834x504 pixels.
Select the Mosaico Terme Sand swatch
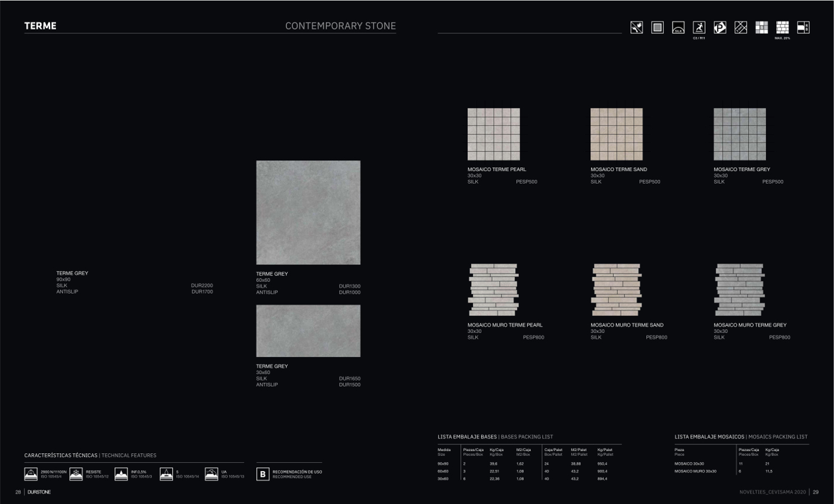coord(617,134)
